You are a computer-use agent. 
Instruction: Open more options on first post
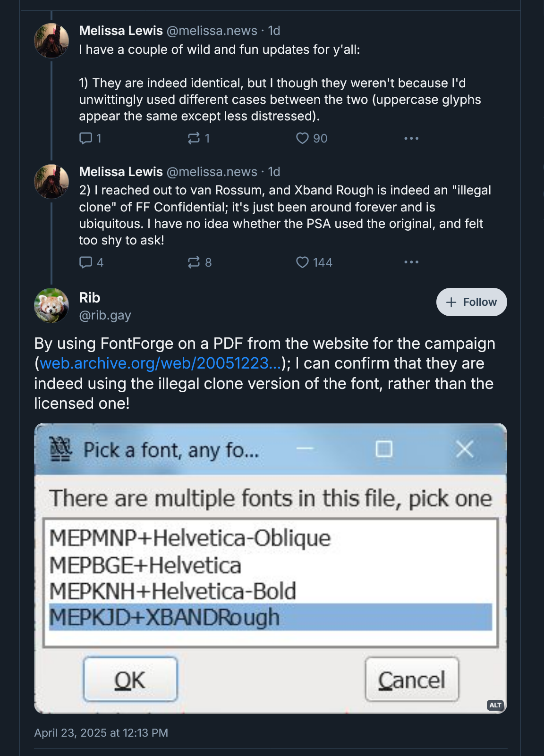tap(411, 138)
